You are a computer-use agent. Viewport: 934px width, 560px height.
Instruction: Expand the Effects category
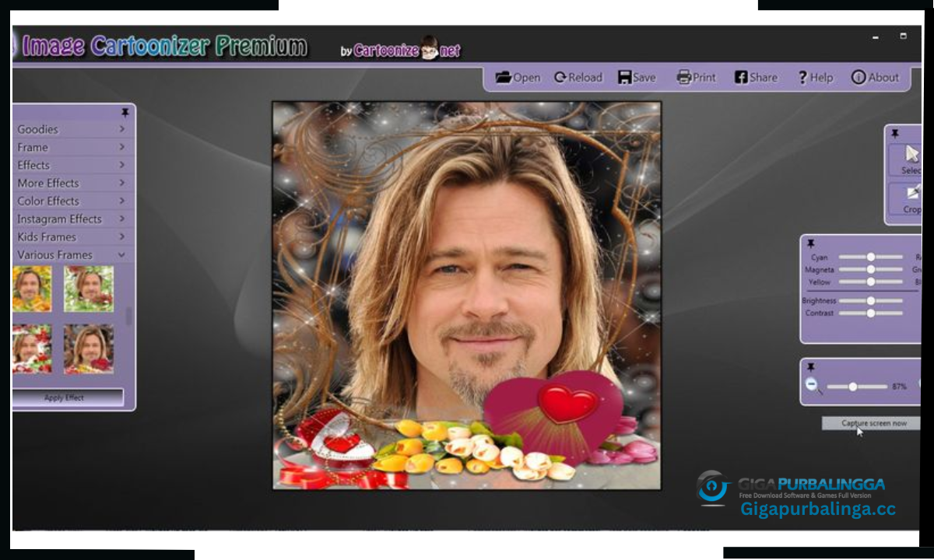(73, 165)
